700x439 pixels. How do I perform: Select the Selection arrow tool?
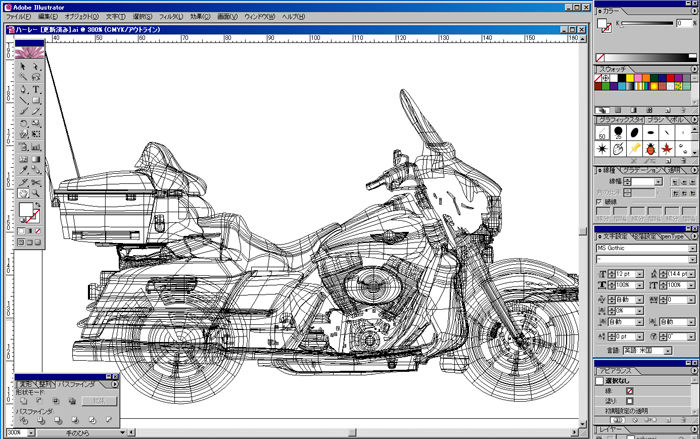pyautogui.click(x=23, y=67)
